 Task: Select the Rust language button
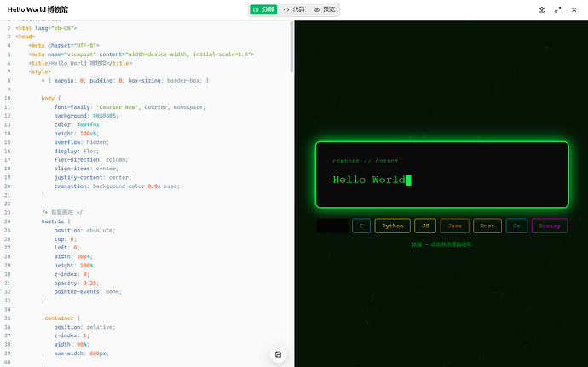[487, 226]
